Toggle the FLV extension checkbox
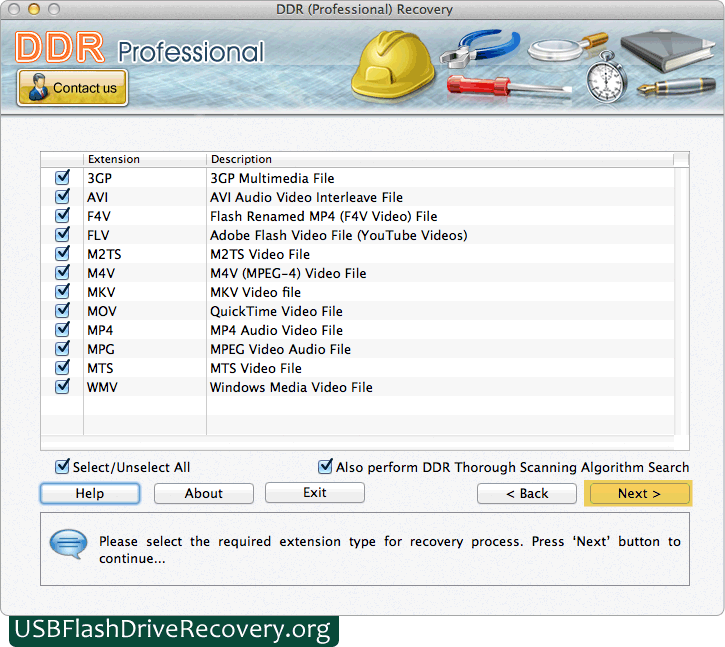This screenshot has height=647, width=725. coord(62,234)
